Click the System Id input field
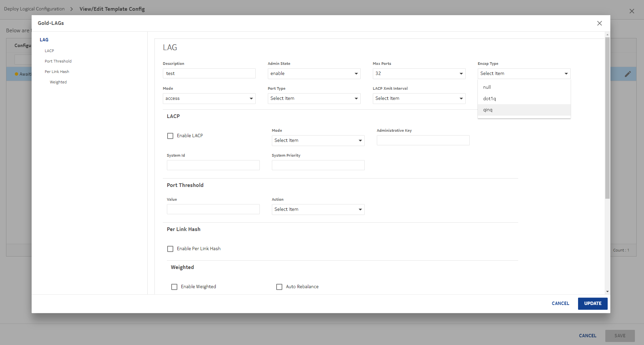644x345 pixels. 213,165
